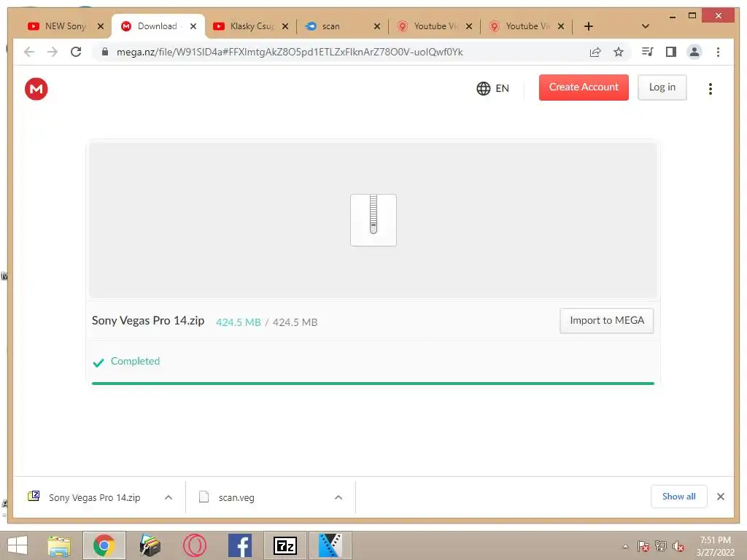This screenshot has width=747, height=560.
Task: Open Opera browser from taskbar
Action: pyautogui.click(x=195, y=545)
